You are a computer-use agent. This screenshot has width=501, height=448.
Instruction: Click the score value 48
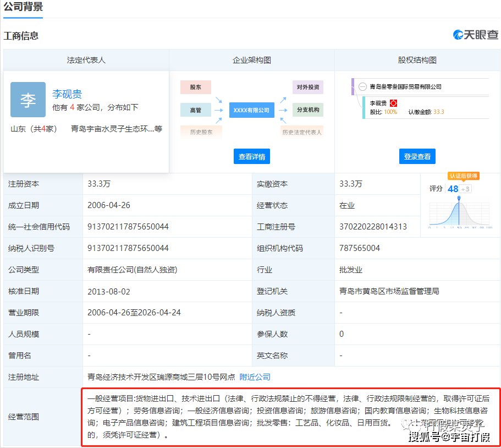pyautogui.click(x=453, y=189)
